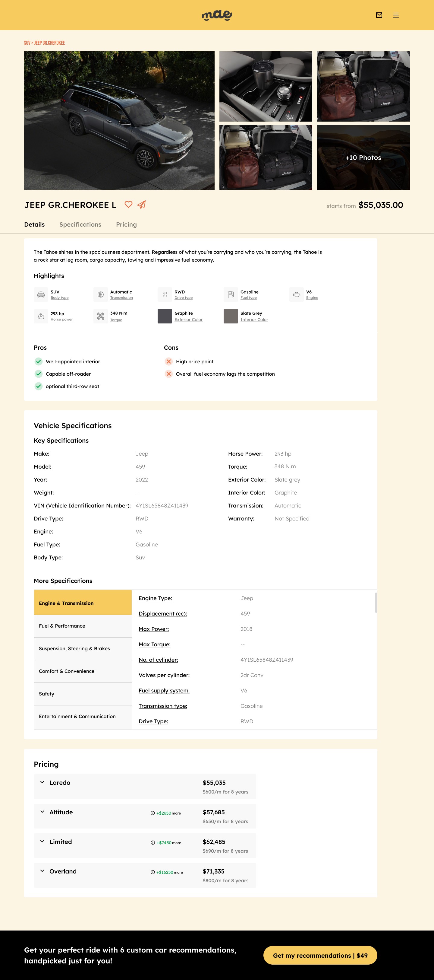This screenshot has width=434, height=980.
Task: Click SUV breadcrumb link
Action: [x=27, y=43]
